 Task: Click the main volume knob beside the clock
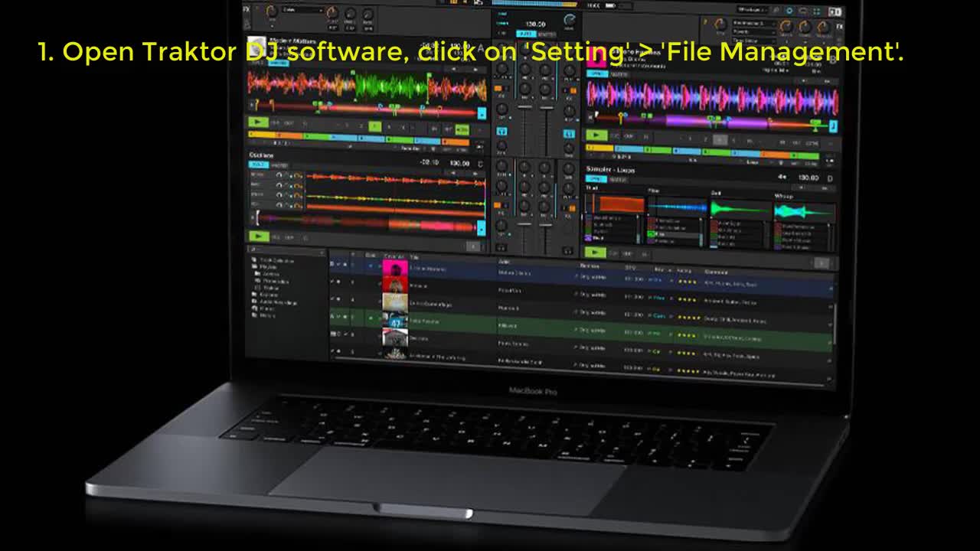(570, 21)
